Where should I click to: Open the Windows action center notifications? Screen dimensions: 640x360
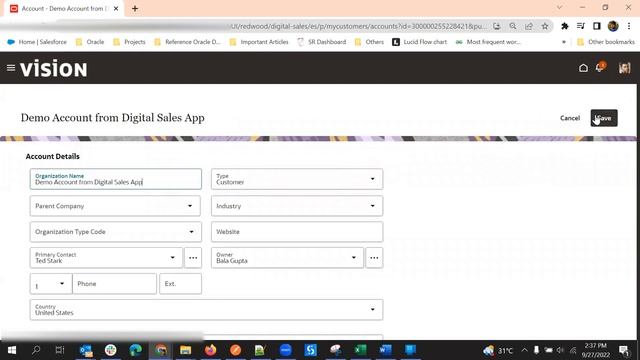(624, 350)
